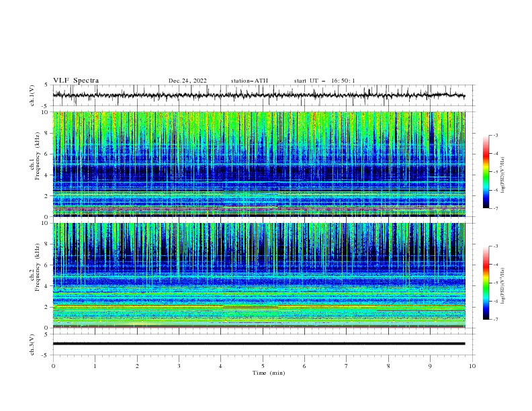Click time axis tick label '6'

[304, 366]
